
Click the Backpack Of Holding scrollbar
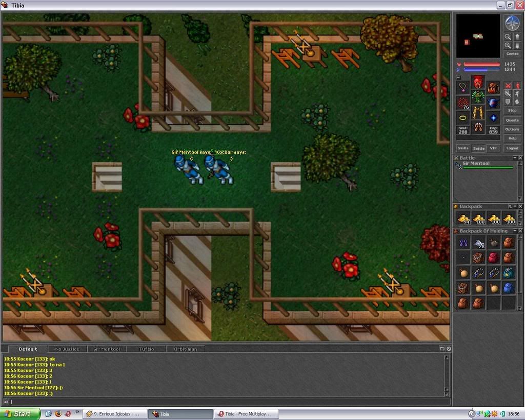[x=520, y=272]
